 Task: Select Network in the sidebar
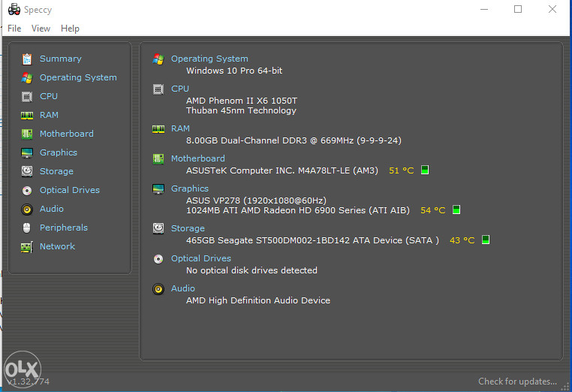pos(57,246)
